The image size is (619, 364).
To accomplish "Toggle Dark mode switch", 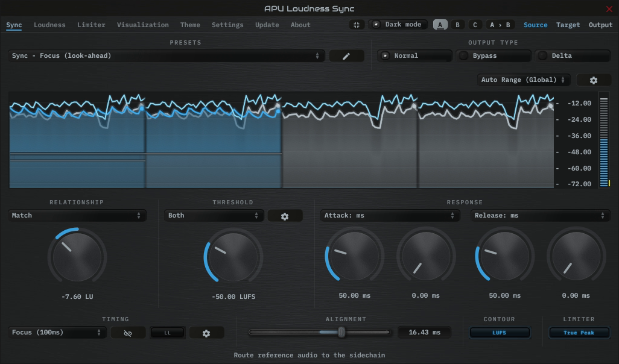I will click(x=398, y=25).
